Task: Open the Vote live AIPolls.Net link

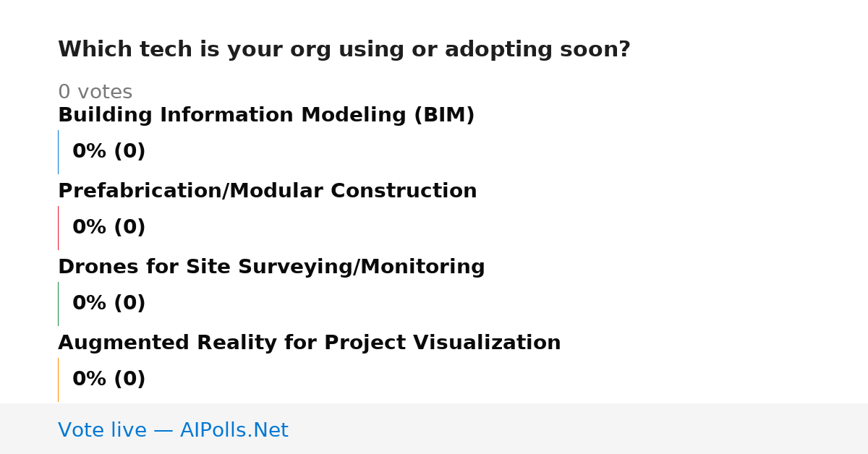Action: pos(173,430)
